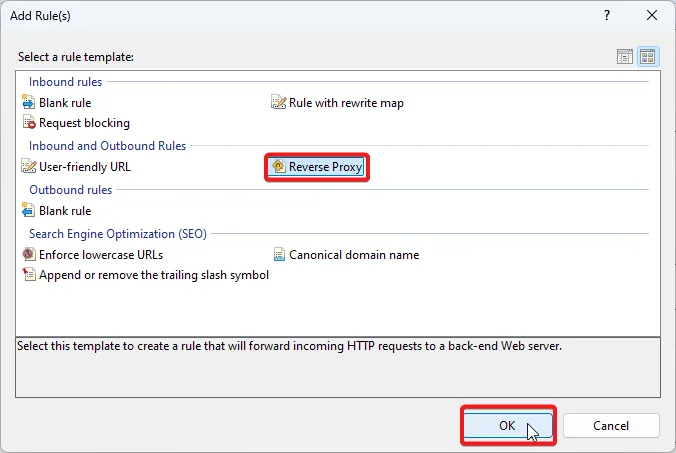
Task: Select the Request blocking template icon
Action: point(28,123)
